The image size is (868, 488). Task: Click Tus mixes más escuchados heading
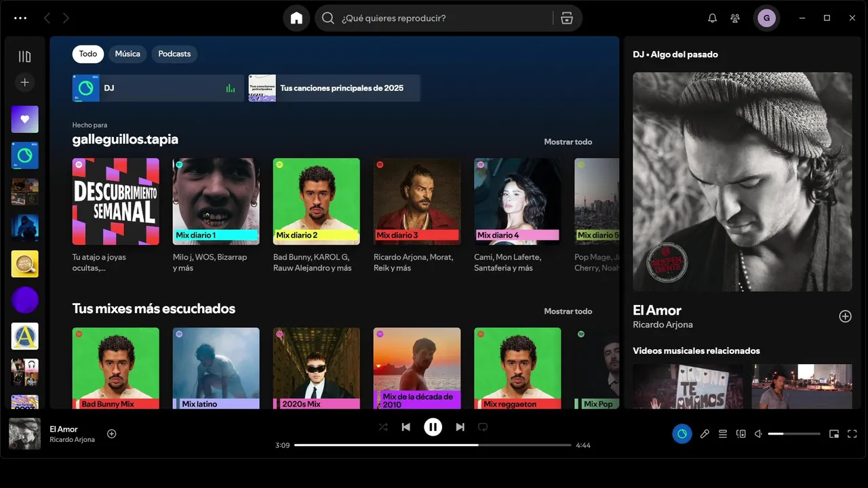(154, 308)
